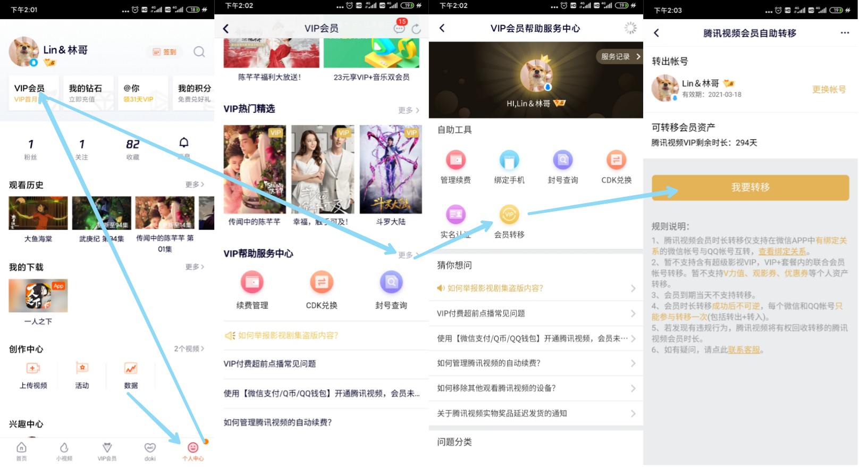The image size is (868, 467).
Task: Switch to the 首页 bottom tab
Action: pyautogui.click(x=21, y=451)
